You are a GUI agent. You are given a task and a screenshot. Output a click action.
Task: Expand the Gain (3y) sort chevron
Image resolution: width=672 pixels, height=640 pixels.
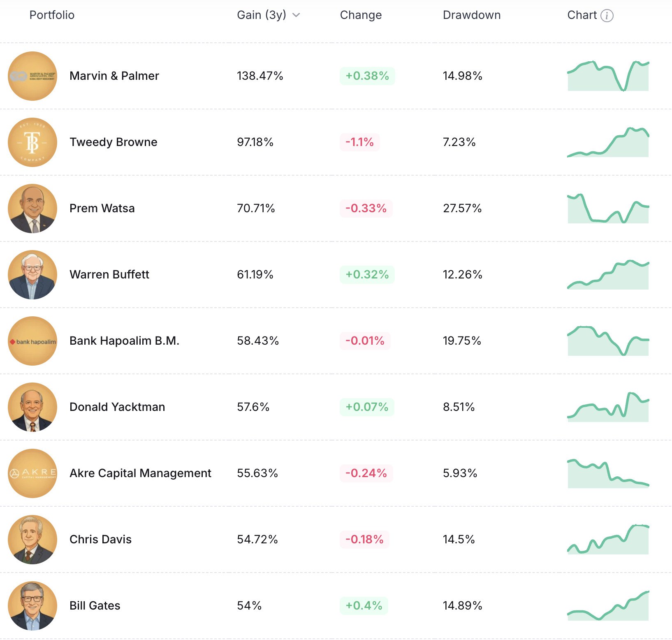[296, 15]
